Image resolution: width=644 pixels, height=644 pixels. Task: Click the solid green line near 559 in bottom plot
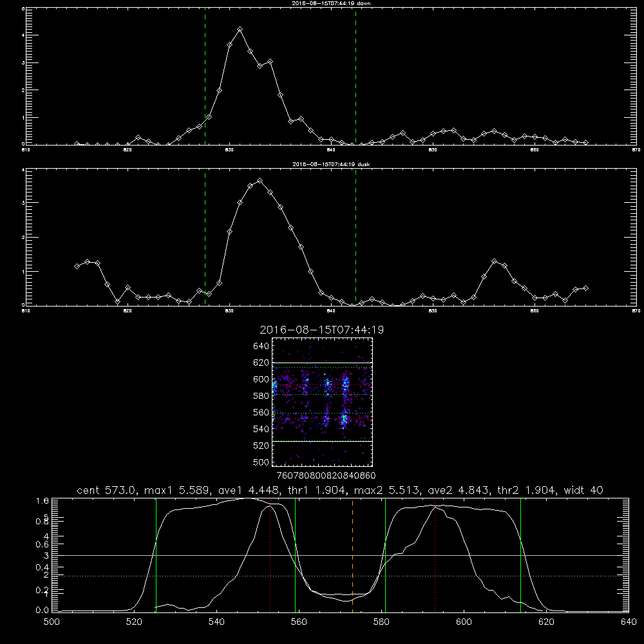coord(296,554)
